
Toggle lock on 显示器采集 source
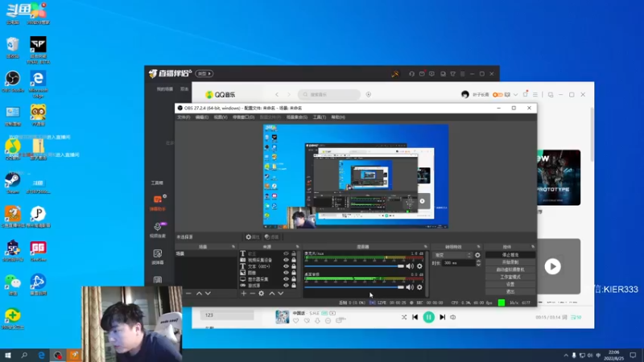point(294,279)
